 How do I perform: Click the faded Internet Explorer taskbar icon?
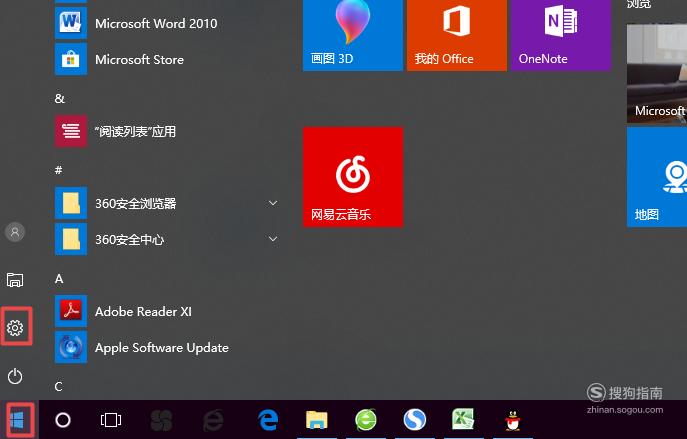pyautogui.click(x=213, y=420)
